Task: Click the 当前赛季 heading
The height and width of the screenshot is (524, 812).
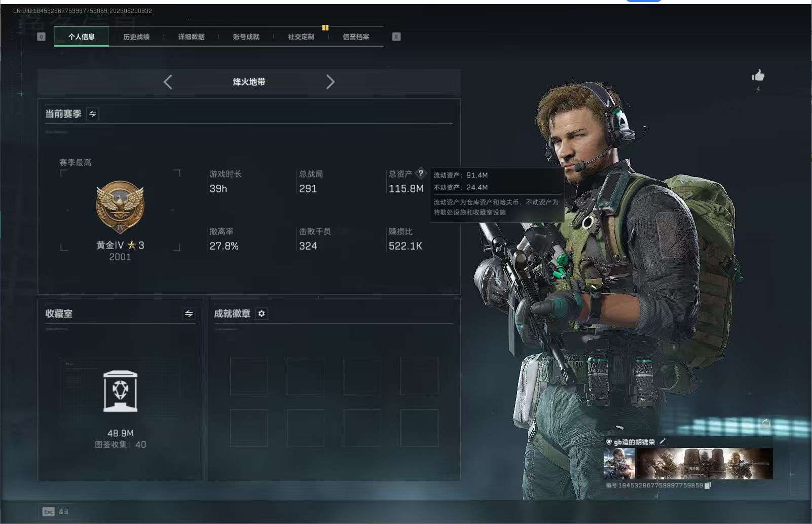Action: tap(63, 114)
